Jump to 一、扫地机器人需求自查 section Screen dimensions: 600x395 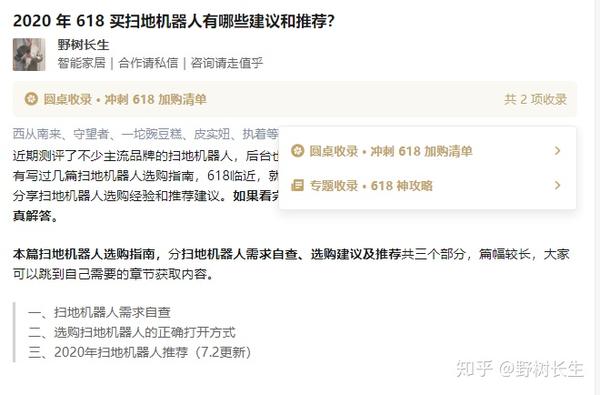tap(99, 312)
